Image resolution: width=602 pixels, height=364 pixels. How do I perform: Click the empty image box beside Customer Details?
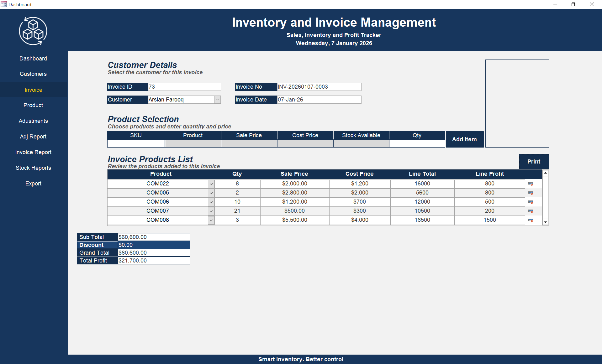click(x=517, y=103)
